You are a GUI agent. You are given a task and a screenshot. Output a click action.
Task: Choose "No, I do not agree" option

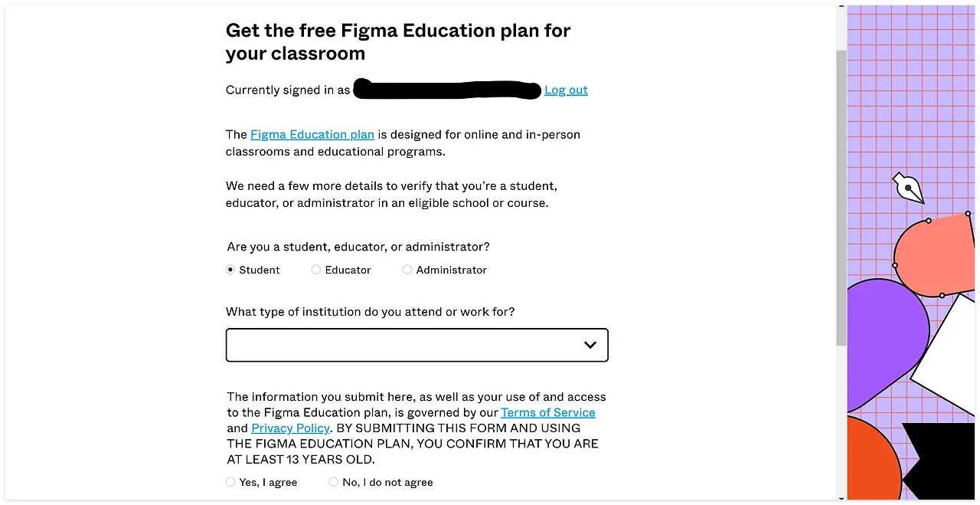tap(333, 482)
